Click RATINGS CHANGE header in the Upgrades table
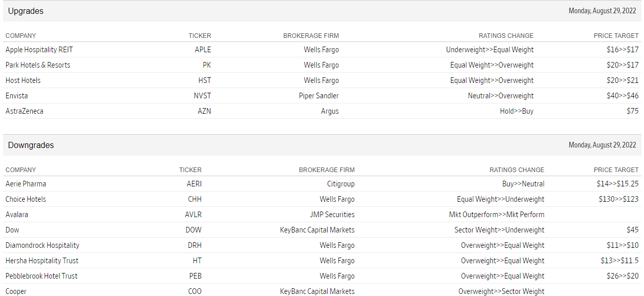Viewport: 644px width, 296px height. point(506,36)
